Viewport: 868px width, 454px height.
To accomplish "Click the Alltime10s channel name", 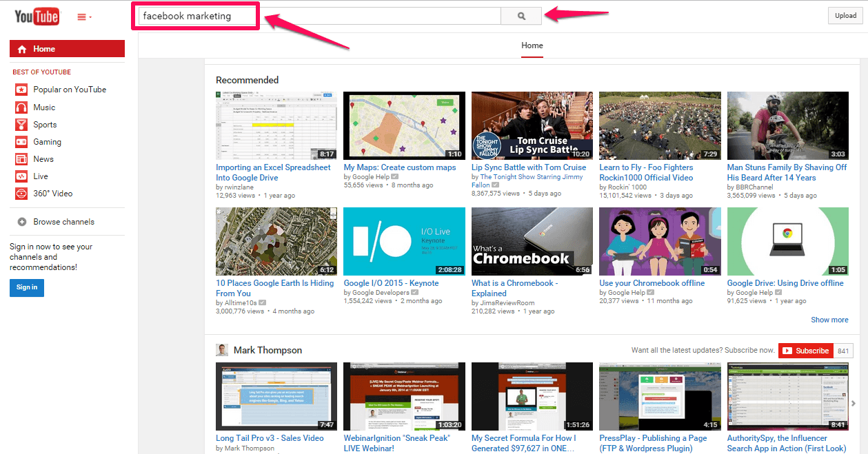I will click(241, 302).
